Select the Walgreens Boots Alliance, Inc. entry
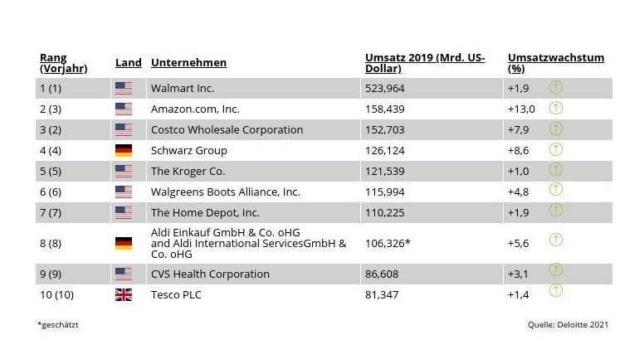The image size is (644, 364). tap(226, 192)
